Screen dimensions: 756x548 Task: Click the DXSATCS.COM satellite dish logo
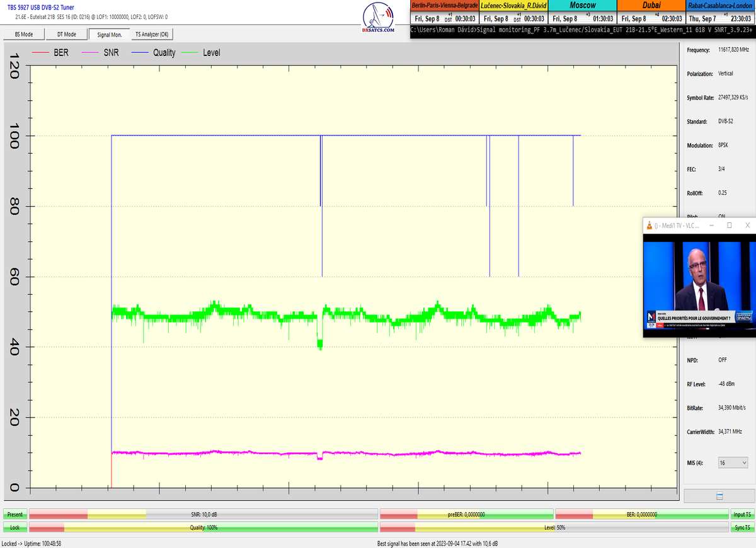click(379, 18)
